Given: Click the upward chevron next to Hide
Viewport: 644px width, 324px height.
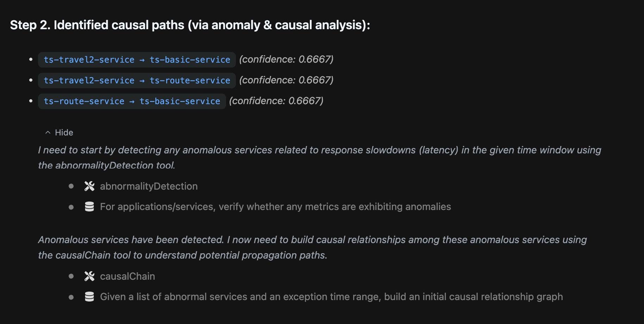Looking at the screenshot, I should tap(48, 133).
